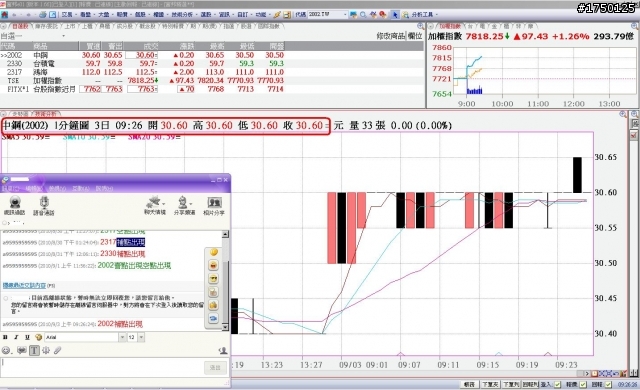Toggle the 回報 checkbox in status bar
The width and height of the screenshot is (640, 390).
(x=608, y=385)
